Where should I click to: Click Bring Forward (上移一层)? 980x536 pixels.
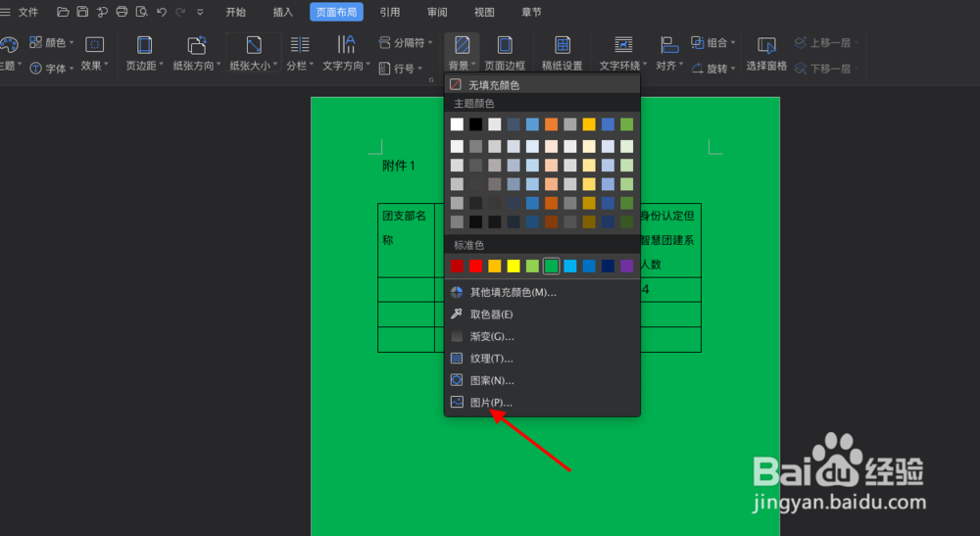825,42
